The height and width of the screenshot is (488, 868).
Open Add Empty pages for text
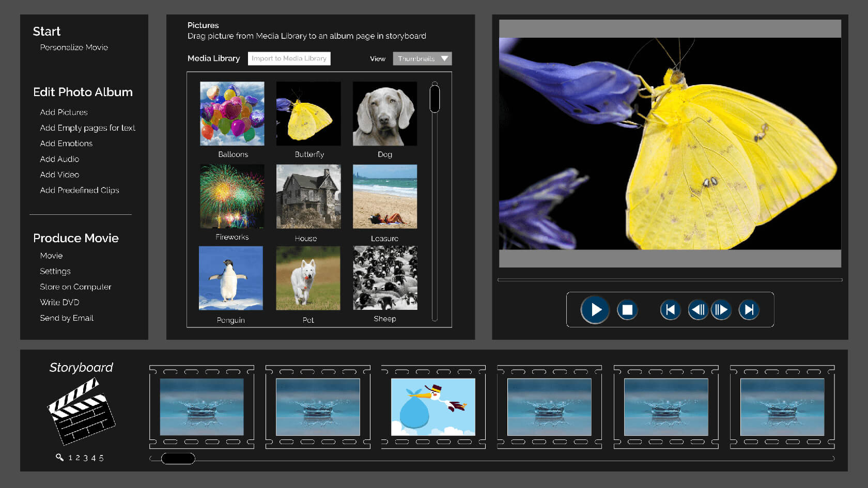[x=87, y=128]
